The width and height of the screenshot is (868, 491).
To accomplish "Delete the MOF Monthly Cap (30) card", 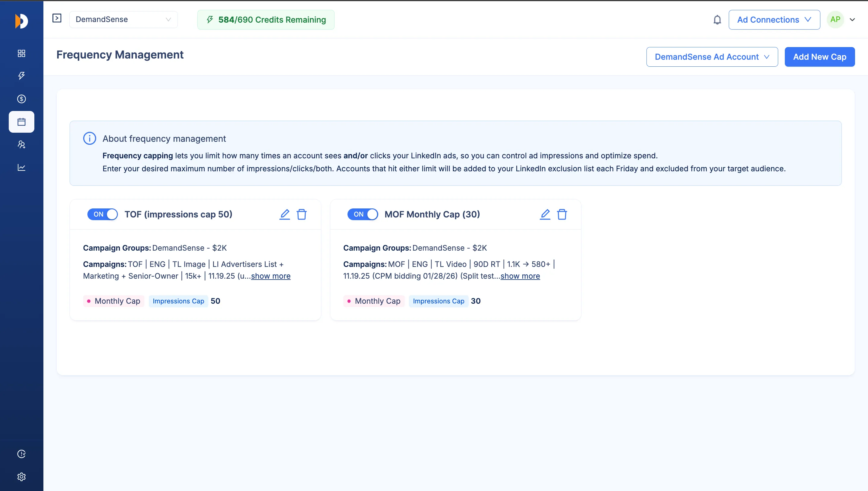I will pos(562,214).
